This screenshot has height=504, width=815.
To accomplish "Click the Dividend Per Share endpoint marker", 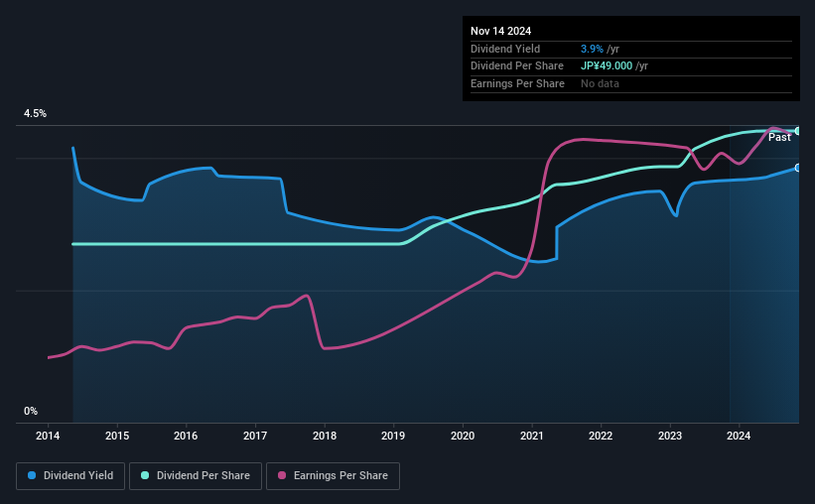I will [798, 131].
